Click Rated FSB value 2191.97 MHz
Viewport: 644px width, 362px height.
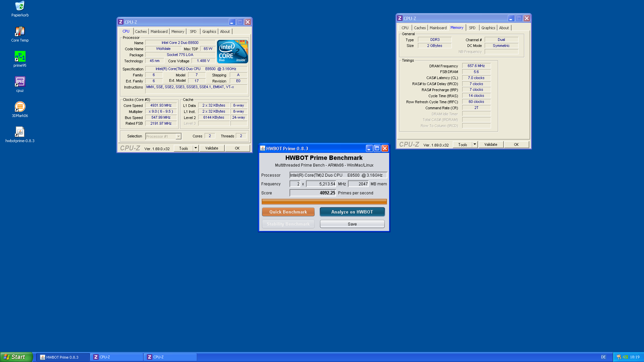point(161,123)
